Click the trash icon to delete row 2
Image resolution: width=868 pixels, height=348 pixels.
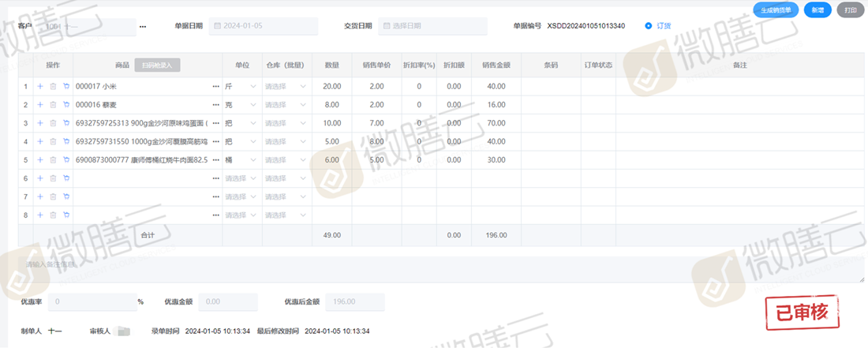pos(53,105)
